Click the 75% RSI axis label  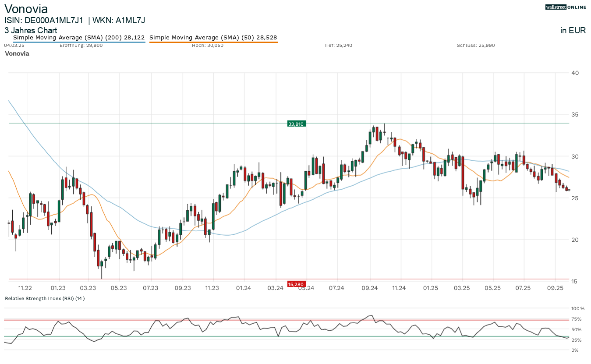(577, 319)
